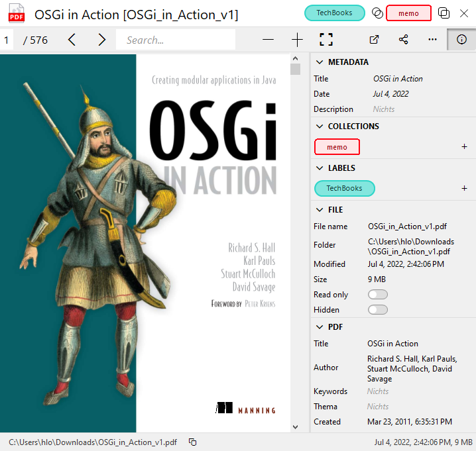Click the duplicate window icon in title bar
The width and height of the screenshot is (476, 451).
click(x=444, y=13)
